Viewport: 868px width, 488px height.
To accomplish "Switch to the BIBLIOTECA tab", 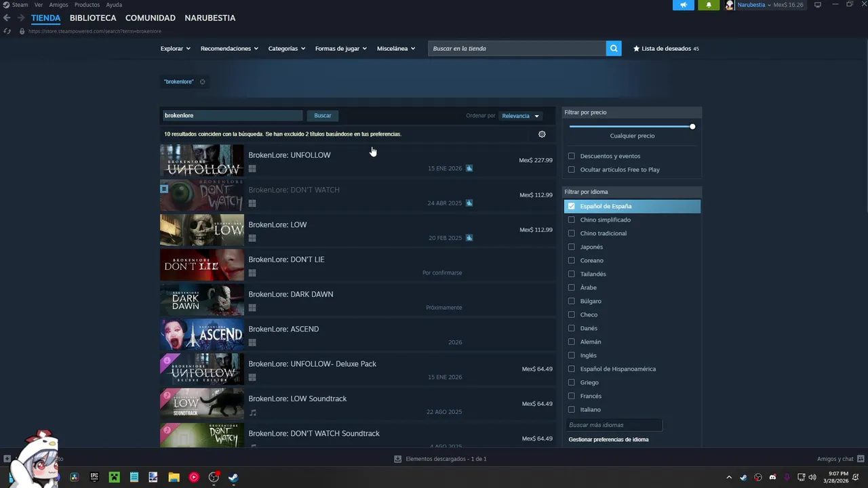I will 93,18.
